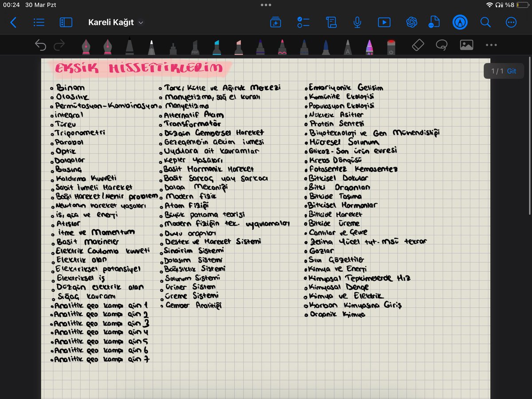
Task: Select the cyan highlighter
Action: [x=216, y=47]
